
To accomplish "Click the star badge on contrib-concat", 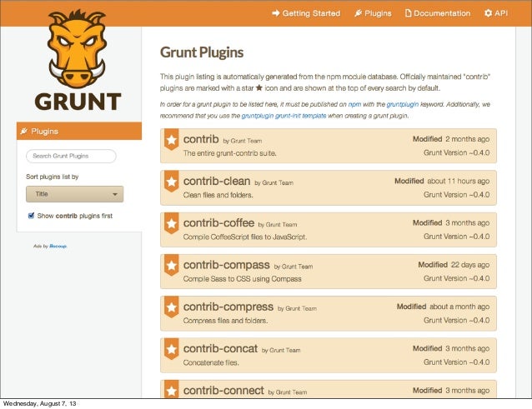I will [x=171, y=349].
